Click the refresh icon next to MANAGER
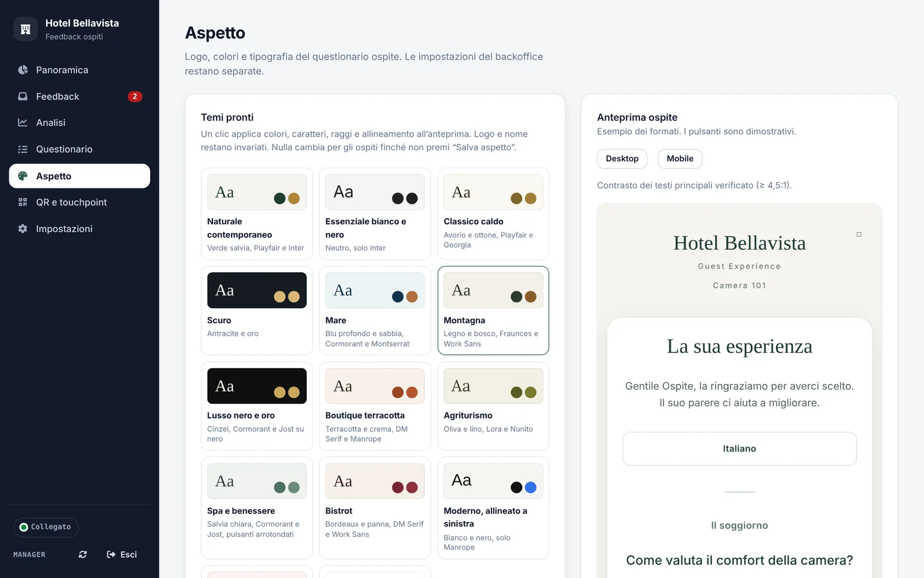The height and width of the screenshot is (578, 924). tap(83, 554)
